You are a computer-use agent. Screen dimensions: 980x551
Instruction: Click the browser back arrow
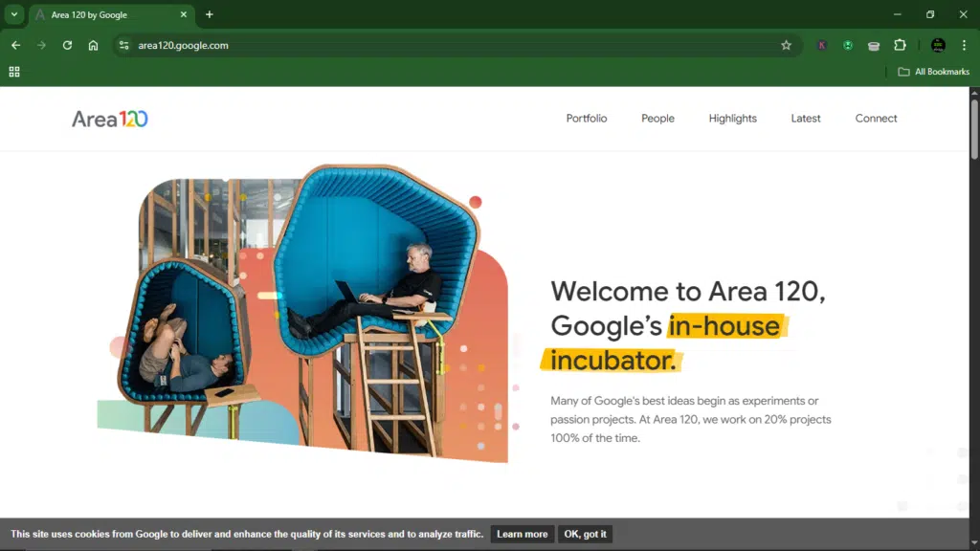(15, 45)
